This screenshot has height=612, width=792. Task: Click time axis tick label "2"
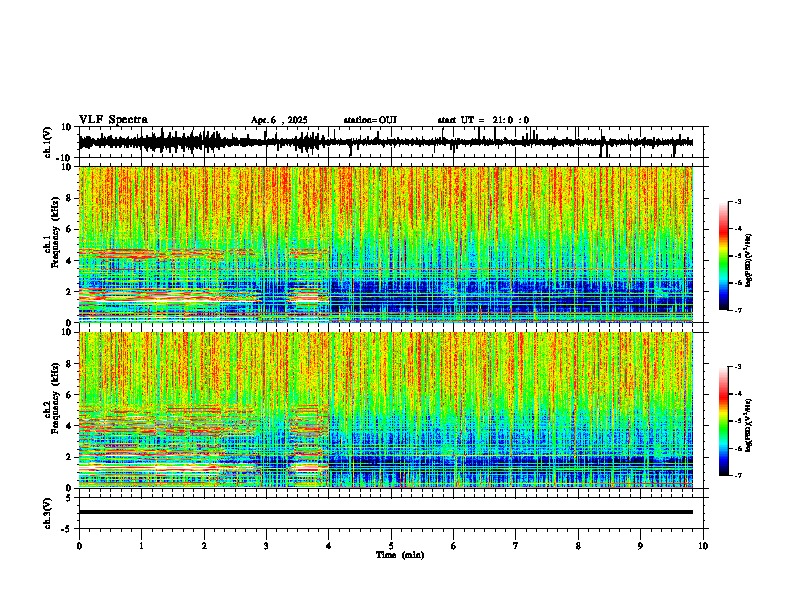(x=204, y=546)
